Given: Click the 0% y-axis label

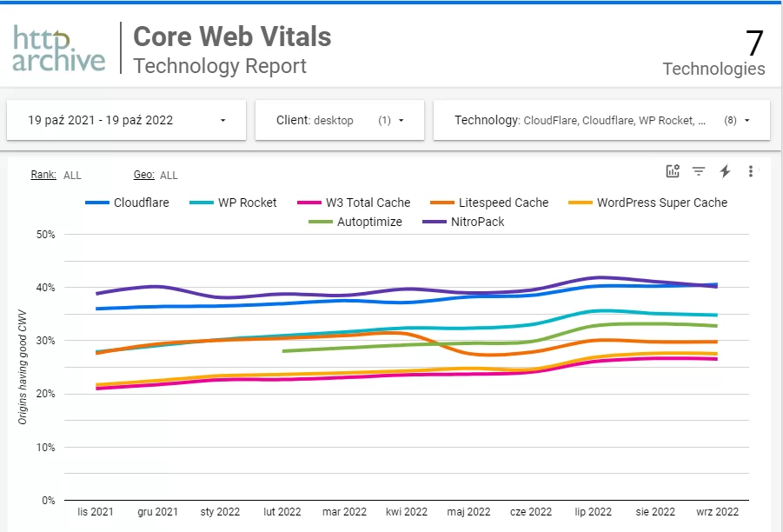Looking at the screenshot, I should click(49, 501).
